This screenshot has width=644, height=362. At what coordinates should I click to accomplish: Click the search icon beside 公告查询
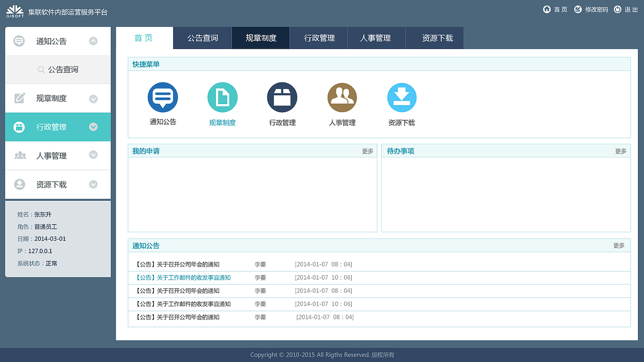point(42,70)
